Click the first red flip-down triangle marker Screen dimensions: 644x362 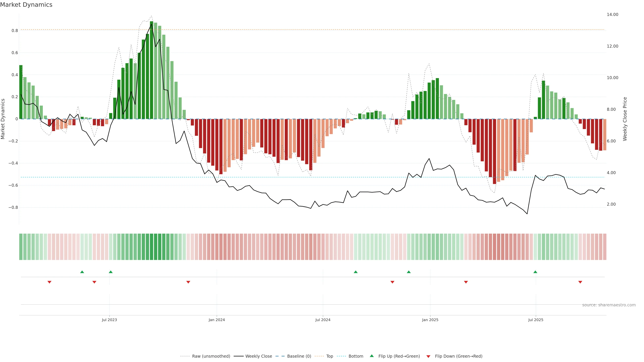point(49,282)
